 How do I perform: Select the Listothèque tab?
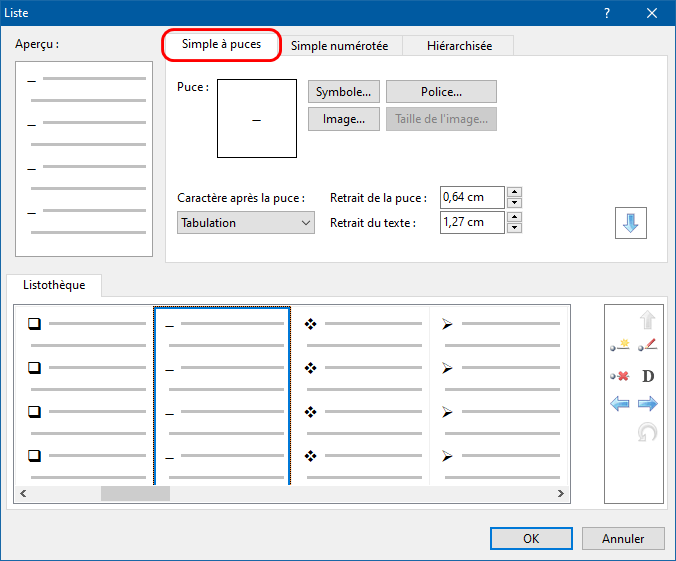click(x=54, y=285)
